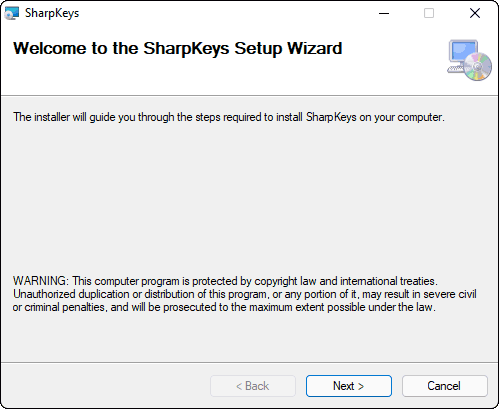The width and height of the screenshot is (499, 409).
Task: Click the grayed-out < Back button
Action: (253, 386)
